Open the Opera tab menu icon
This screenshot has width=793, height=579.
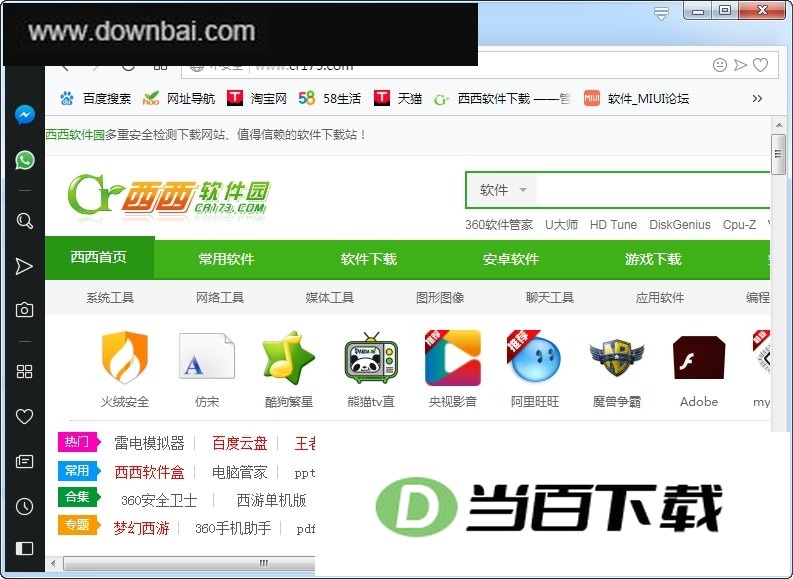[661, 13]
